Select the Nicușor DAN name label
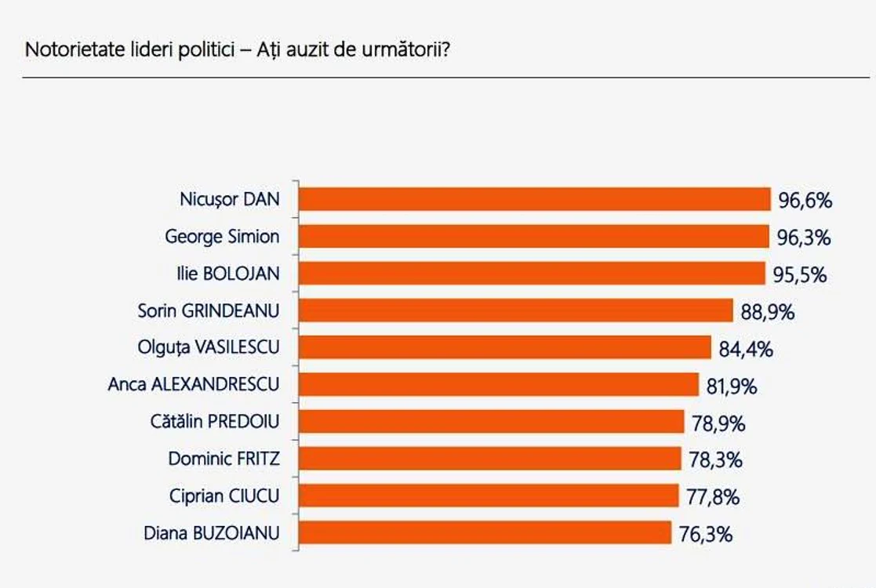The width and height of the screenshot is (876, 588). (x=230, y=199)
